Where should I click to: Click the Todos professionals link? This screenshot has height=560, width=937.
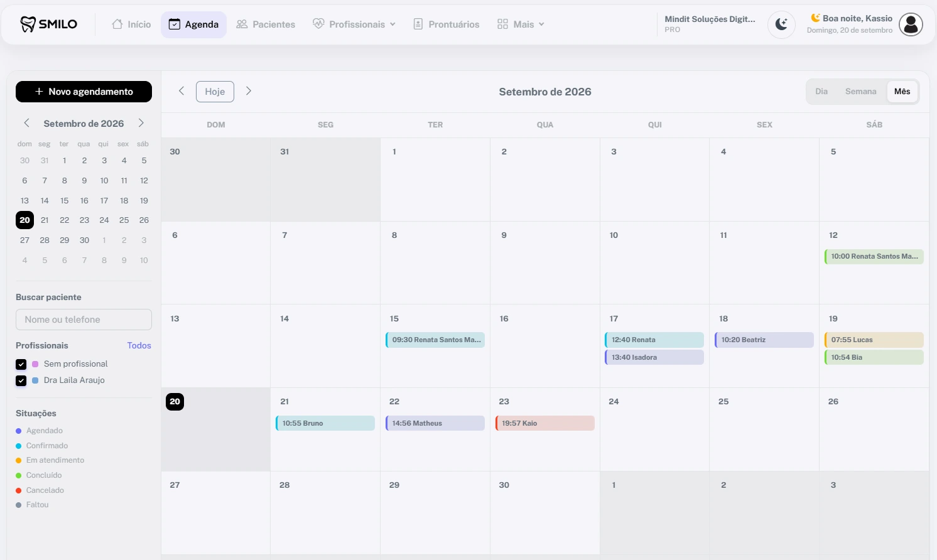pos(139,345)
